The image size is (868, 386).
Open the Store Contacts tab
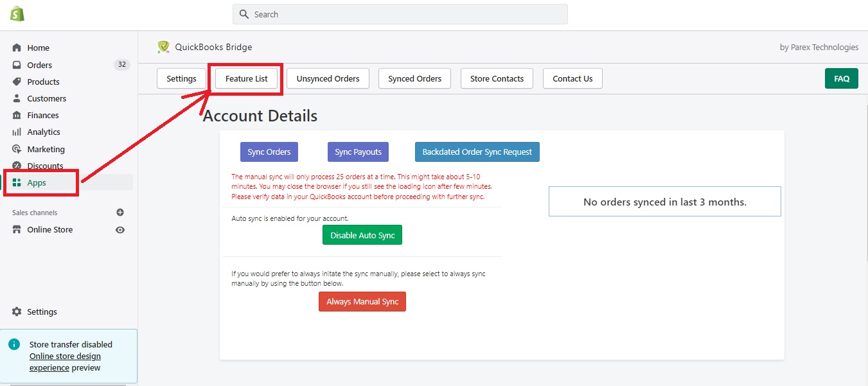click(497, 78)
